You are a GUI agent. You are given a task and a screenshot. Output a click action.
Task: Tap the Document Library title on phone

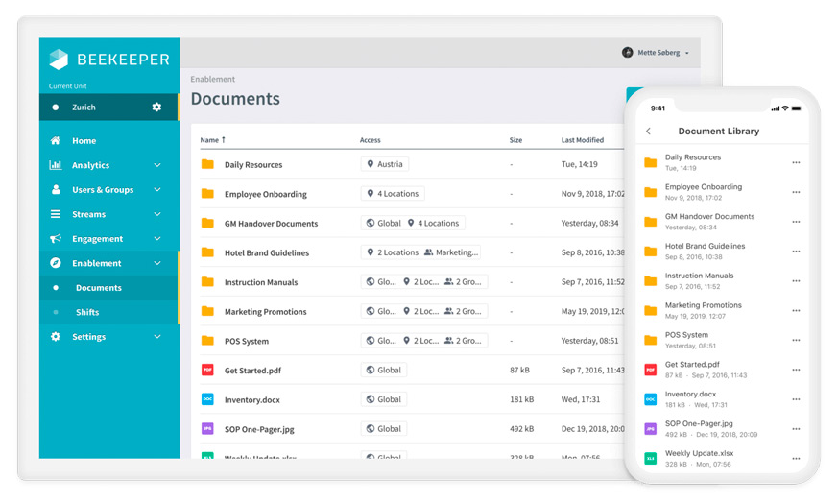pyautogui.click(x=718, y=131)
